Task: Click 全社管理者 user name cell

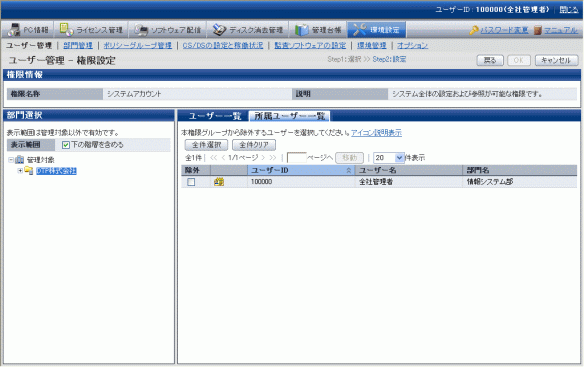Action: [x=409, y=182]
